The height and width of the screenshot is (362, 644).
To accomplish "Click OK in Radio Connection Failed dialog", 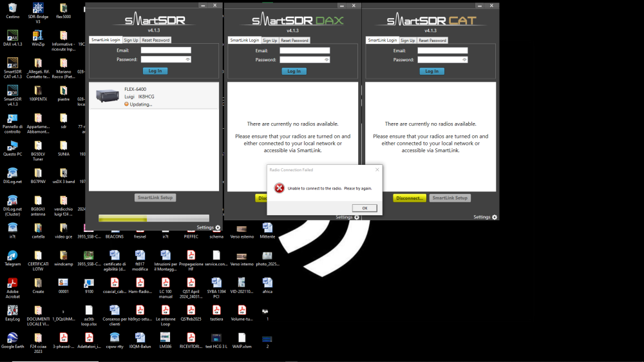I will [365, 208].
